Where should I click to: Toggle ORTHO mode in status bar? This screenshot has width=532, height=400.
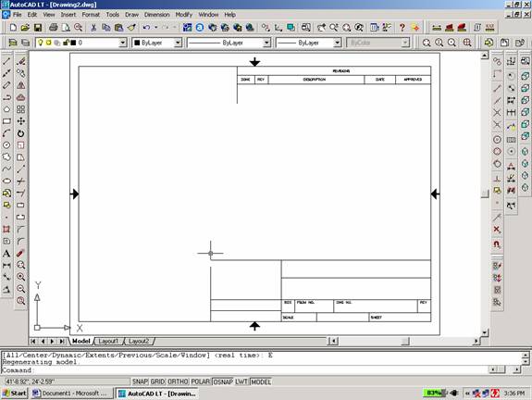(x=179, y=381)
